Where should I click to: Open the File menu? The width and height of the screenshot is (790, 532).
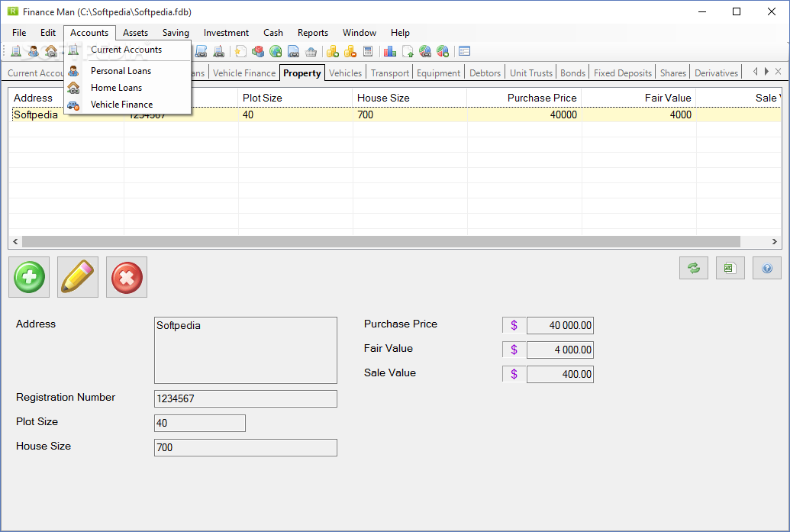(19, 33)
